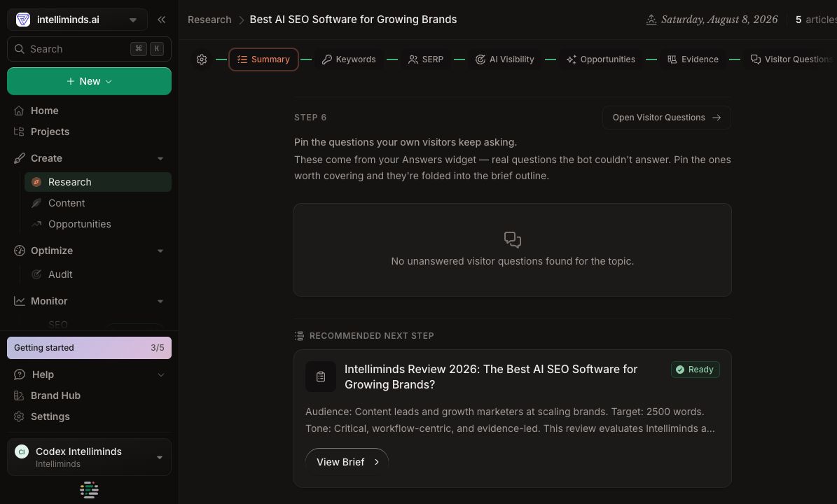Viewport: 837px width, 504px height.
Task: Click Open Visitor Questions button
Action: [x=667, y=118]
